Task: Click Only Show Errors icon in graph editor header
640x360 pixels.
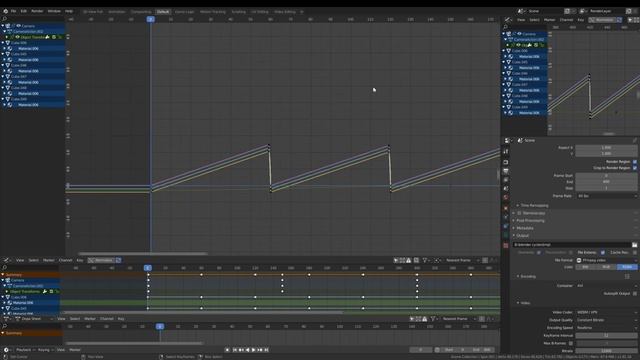Action: [408, 260]
